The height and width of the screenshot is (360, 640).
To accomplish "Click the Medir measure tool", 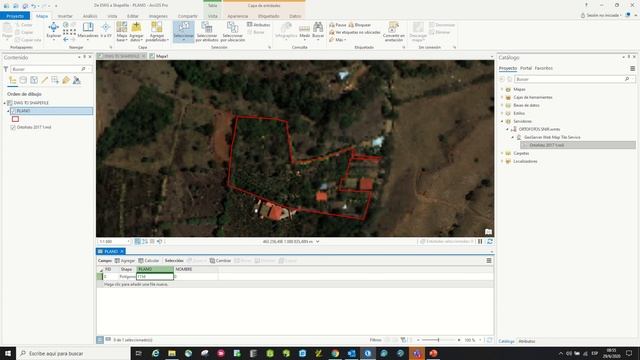I will tap(304, 31).
